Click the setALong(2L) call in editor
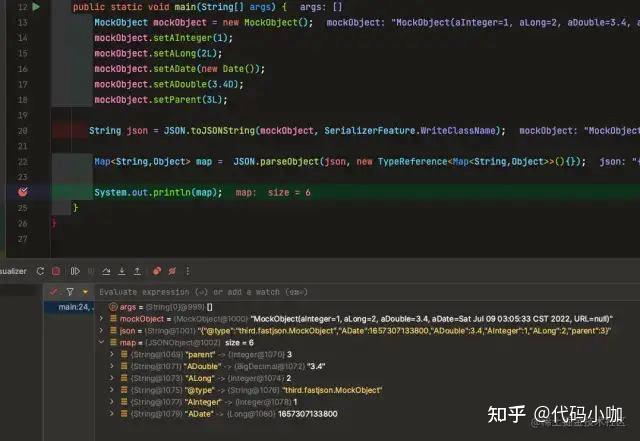 tap(187, 53)
